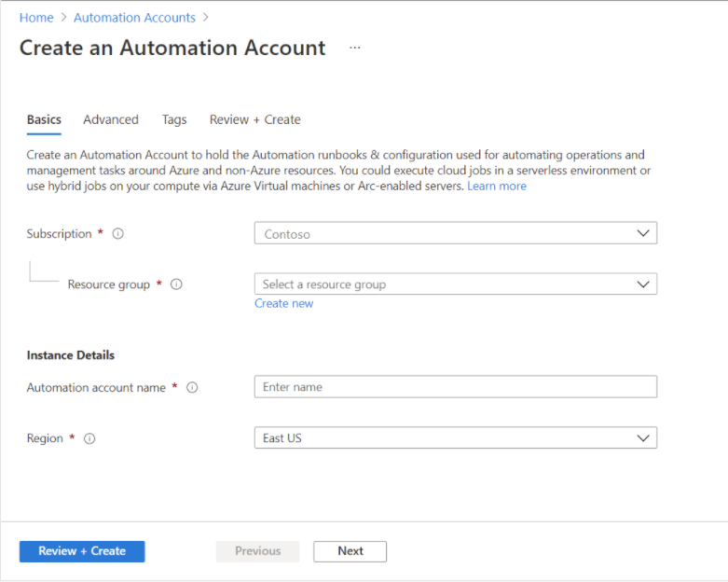The width and height of the screenshot is (728, 582).
Task: Click the Next button
Action: point(350,551)
